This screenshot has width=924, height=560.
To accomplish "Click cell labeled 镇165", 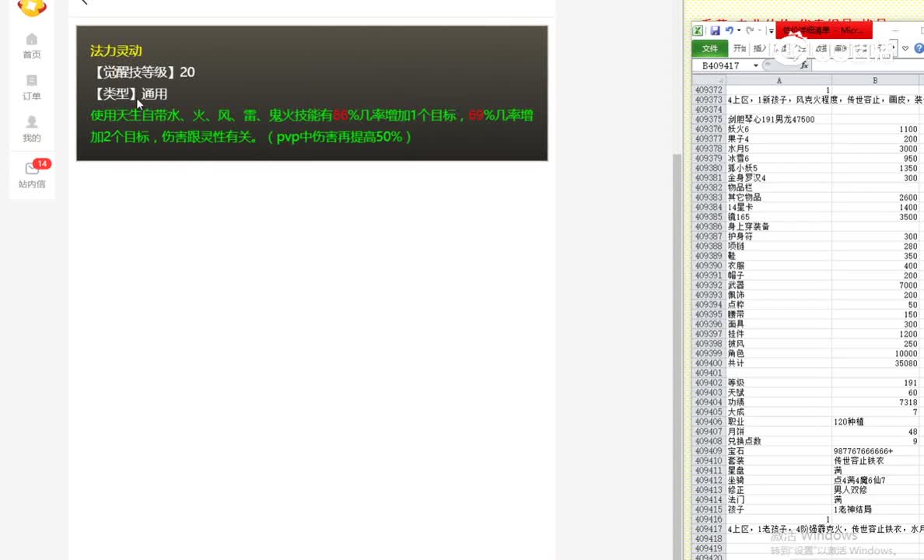I will pyautogui.click(x=779, y=217).
